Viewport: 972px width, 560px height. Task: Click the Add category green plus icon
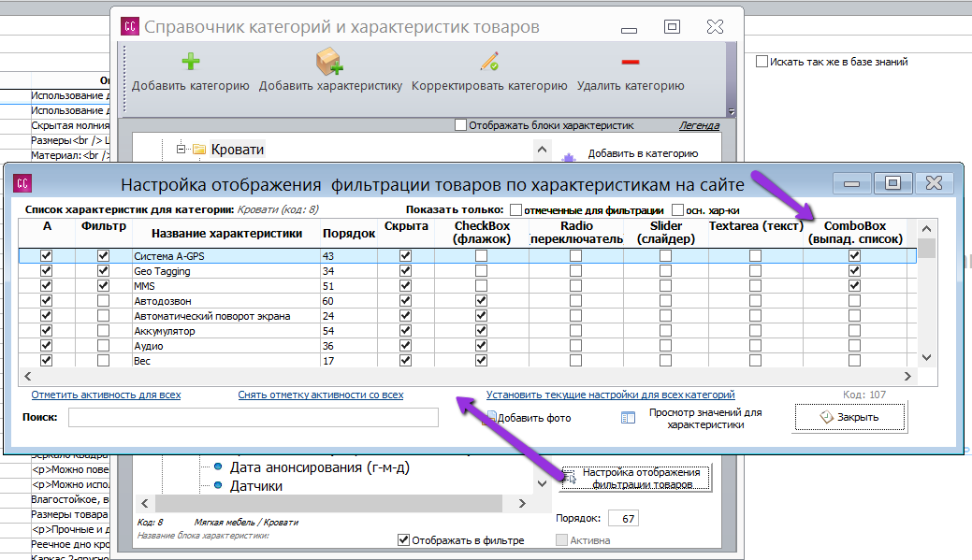[190, 62]
